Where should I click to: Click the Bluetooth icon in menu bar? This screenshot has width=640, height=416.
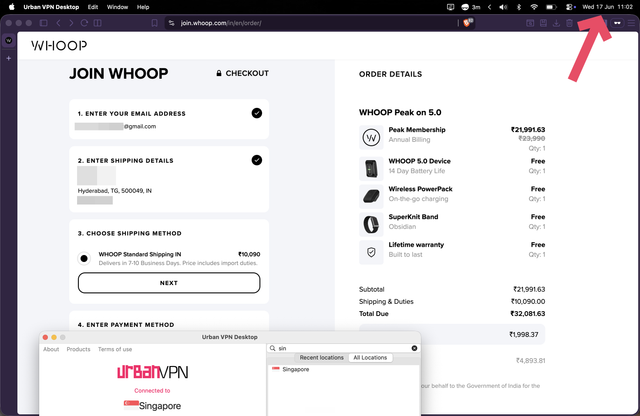[x=519, y=7]
